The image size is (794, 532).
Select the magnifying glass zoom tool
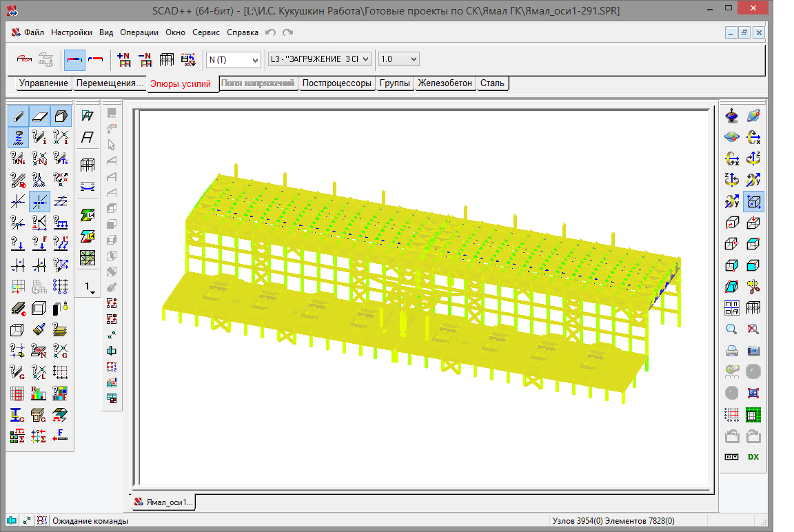[732, 329]
